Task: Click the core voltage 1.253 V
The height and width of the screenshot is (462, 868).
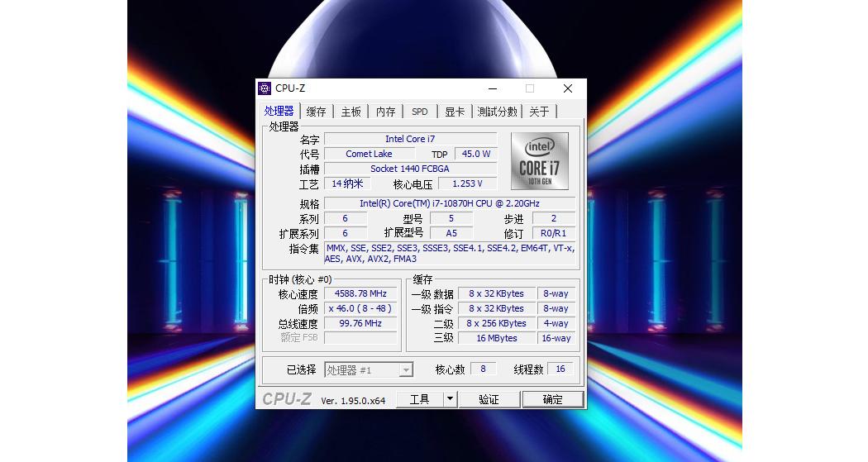Action: point(467,183)
